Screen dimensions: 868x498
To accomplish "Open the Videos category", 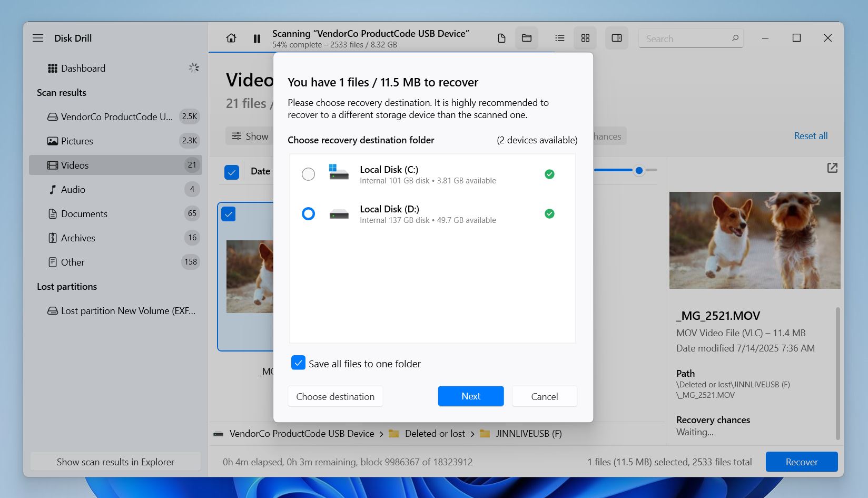I will [115, 165].
